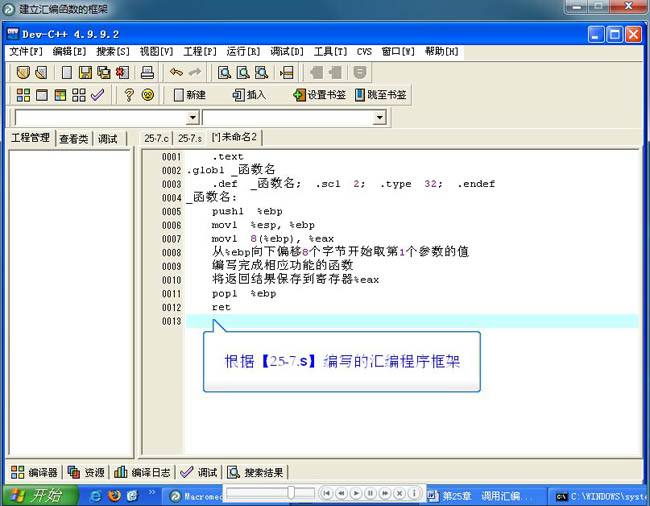Open the 调试 bottom panel tab
This screenshot has width=650, height=506.
coord(199,472)
